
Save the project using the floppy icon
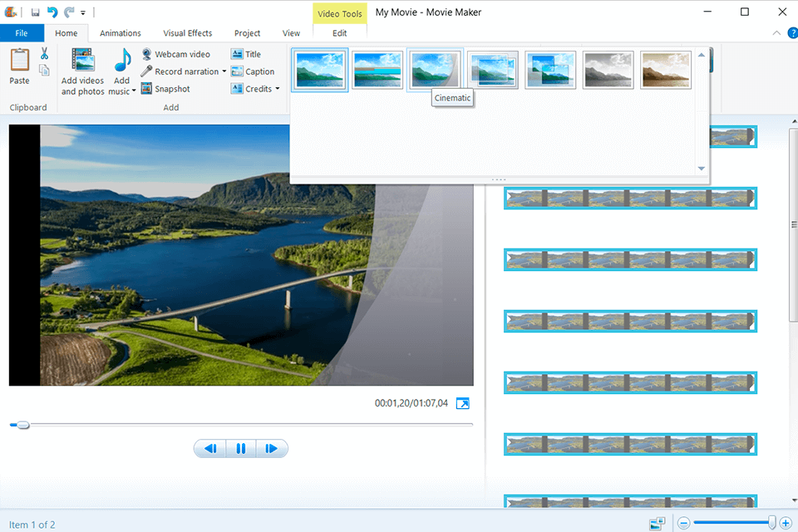(36, 12)
